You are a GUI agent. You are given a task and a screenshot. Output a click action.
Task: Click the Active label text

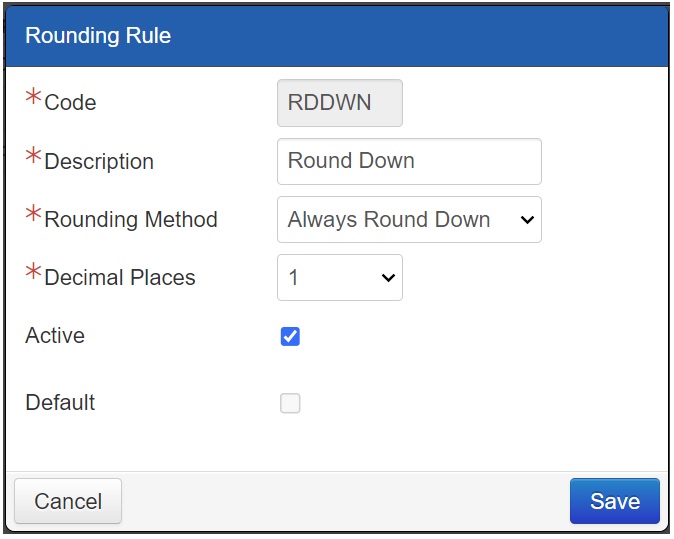(55, 336)
